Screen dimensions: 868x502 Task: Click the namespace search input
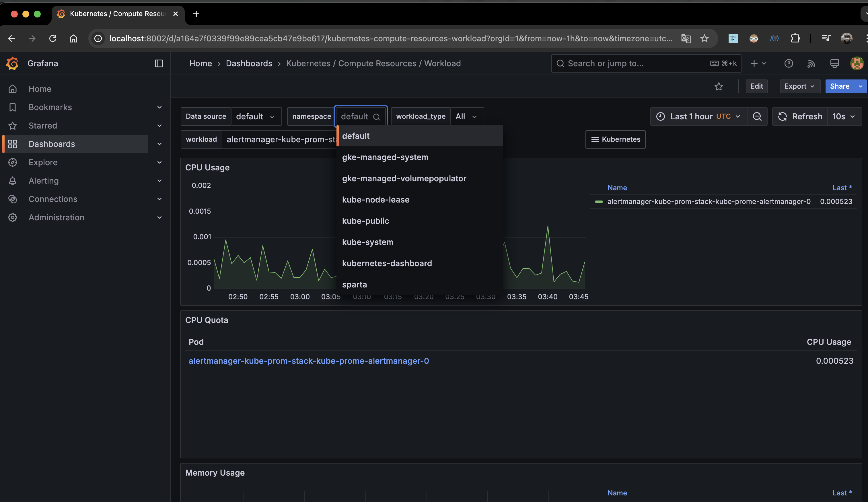(x=360, y=116)
